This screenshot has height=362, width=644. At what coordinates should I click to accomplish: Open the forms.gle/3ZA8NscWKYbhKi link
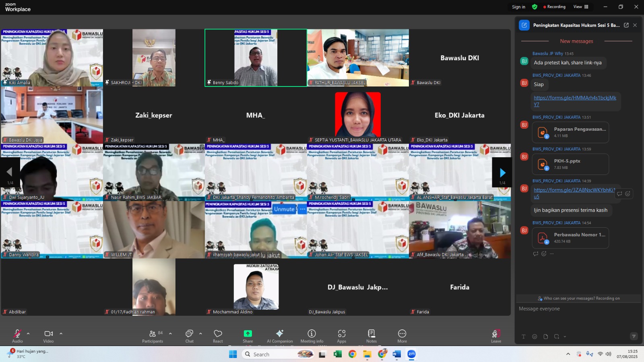pos(574,193)
